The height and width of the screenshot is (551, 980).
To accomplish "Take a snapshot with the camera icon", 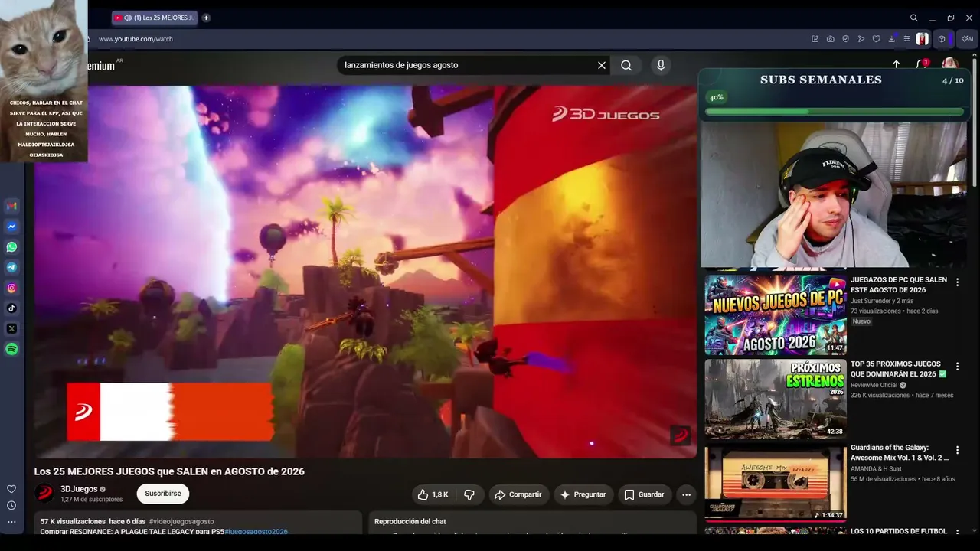I will tap(831, 39).
